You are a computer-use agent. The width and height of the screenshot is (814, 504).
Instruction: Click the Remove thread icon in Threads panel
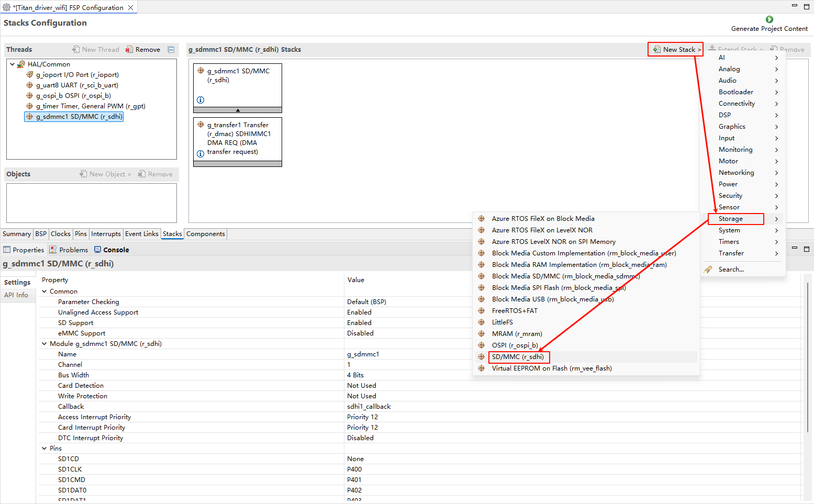tap(130, 50)
